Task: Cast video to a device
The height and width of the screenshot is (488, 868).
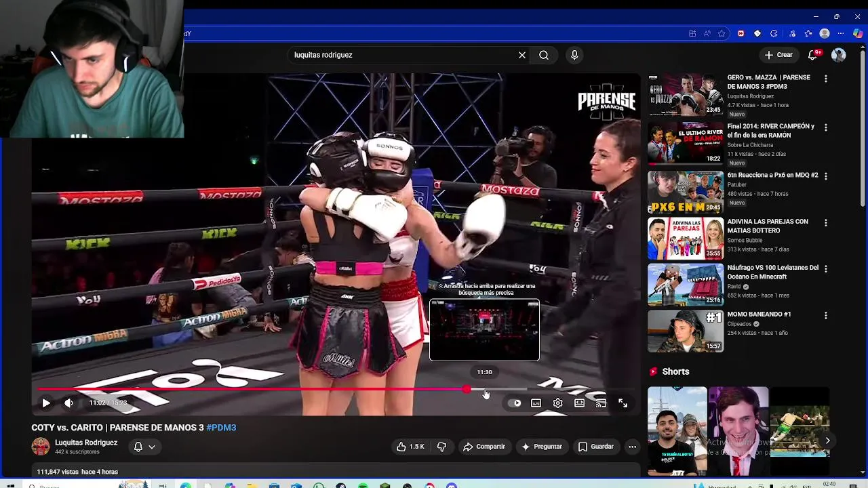Action: point(601,403)
